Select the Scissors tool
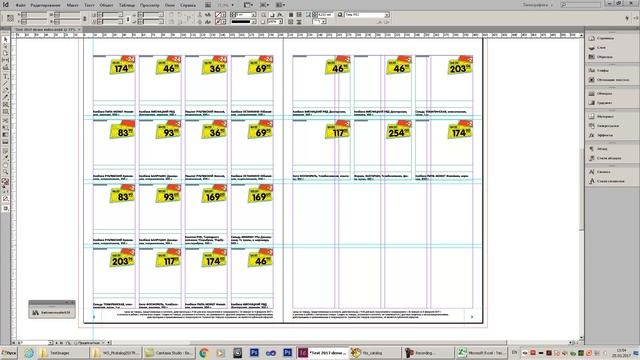Image resolution: width=640 pixels, height=360 pixels. (x=5, y=121)
